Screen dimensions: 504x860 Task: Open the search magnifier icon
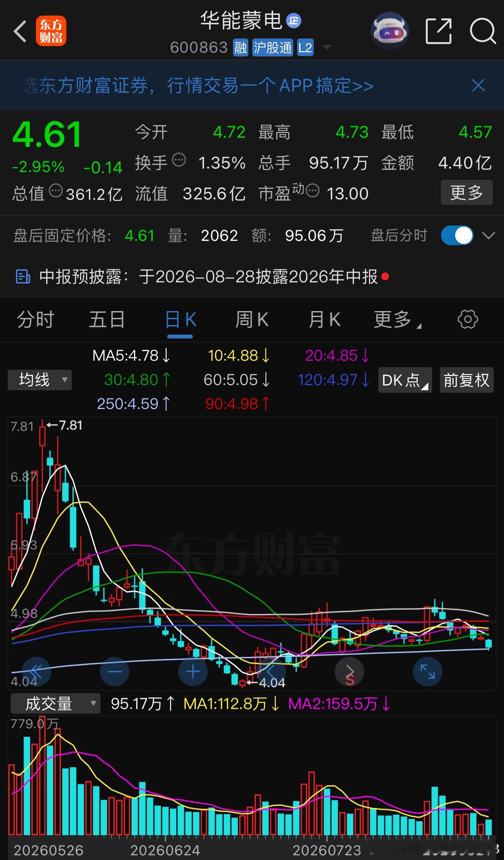[483, 31]
